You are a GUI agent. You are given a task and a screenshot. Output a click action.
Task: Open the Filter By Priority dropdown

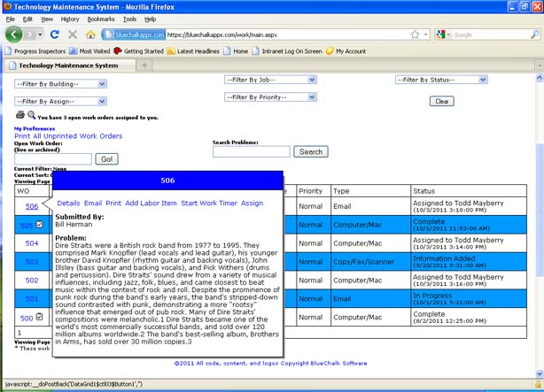pos(270,97)
